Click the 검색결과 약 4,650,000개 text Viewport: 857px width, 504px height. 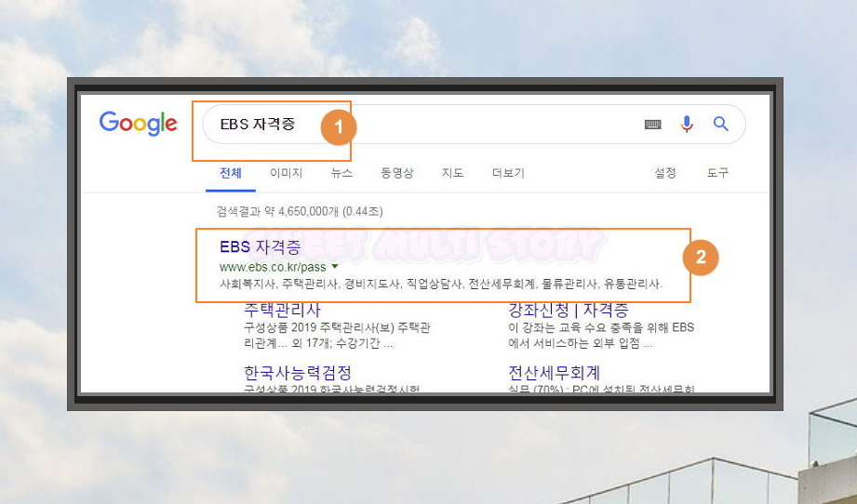pyautogui.click(x=300, y=211)
